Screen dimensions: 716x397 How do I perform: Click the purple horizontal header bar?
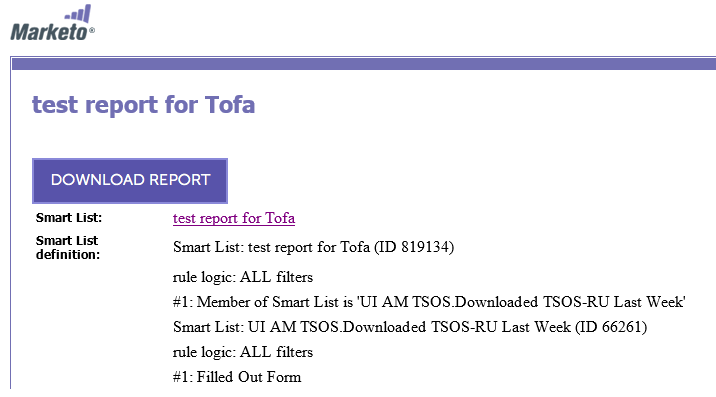[x=364, y=64]
